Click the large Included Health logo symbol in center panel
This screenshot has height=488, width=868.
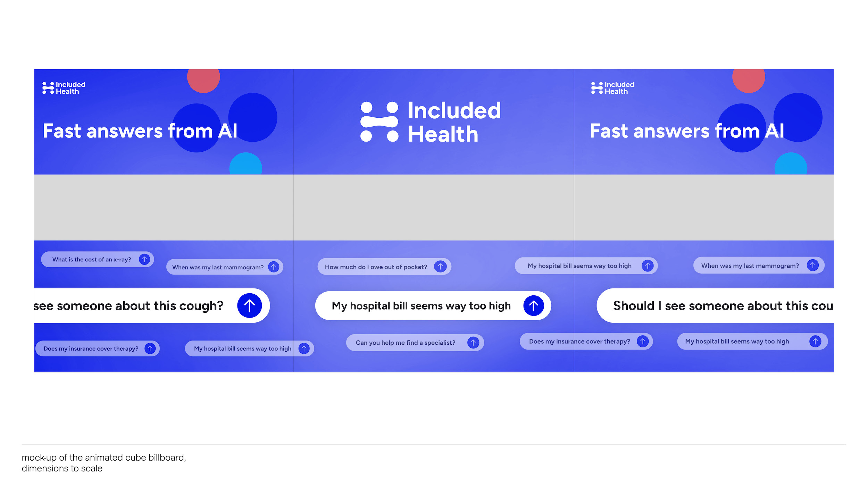coord(379,122)
